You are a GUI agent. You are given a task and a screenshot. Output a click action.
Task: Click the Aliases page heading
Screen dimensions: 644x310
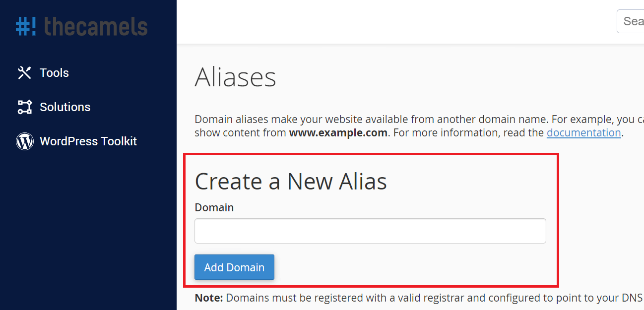pos(235,77)
